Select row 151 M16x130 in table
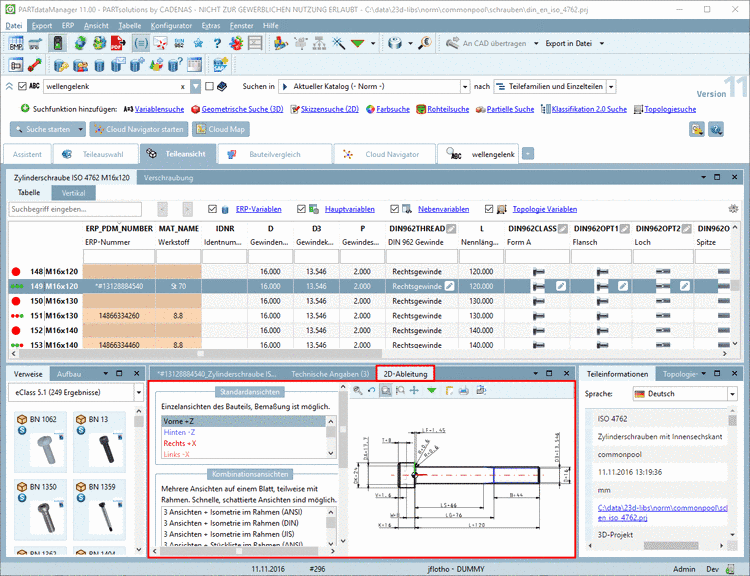The width and height of the screenshot is (750, 576). pos(368,316)
